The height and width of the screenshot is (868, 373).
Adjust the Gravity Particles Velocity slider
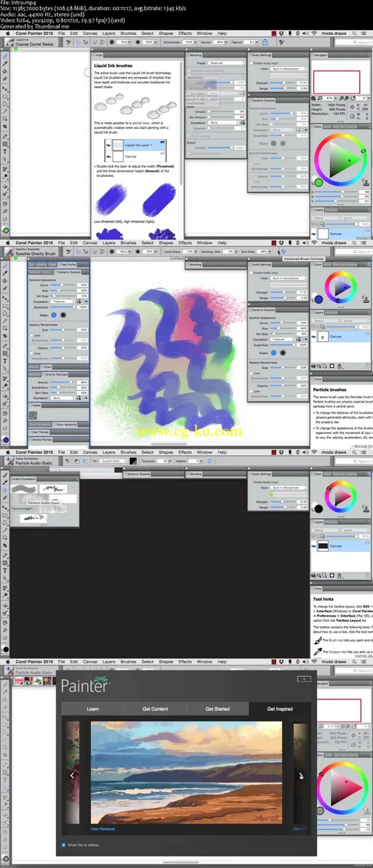click(62, 382)
